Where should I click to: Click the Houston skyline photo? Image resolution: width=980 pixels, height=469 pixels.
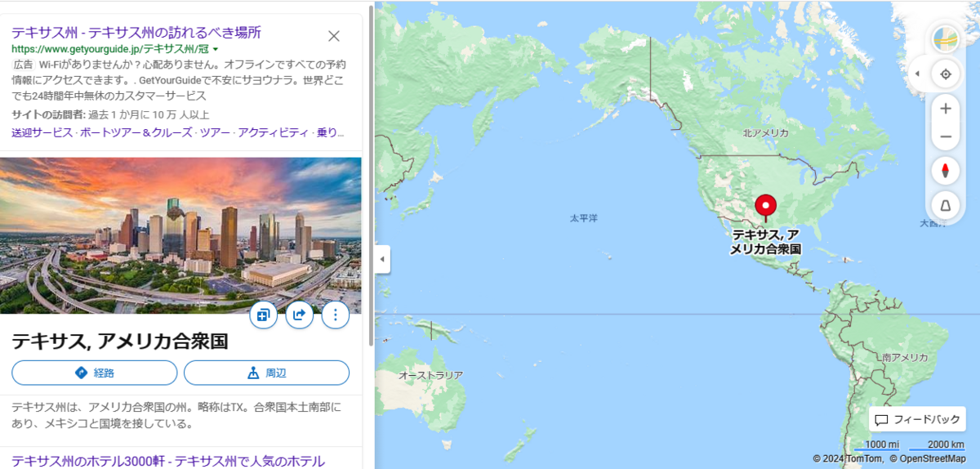point(180,235)
